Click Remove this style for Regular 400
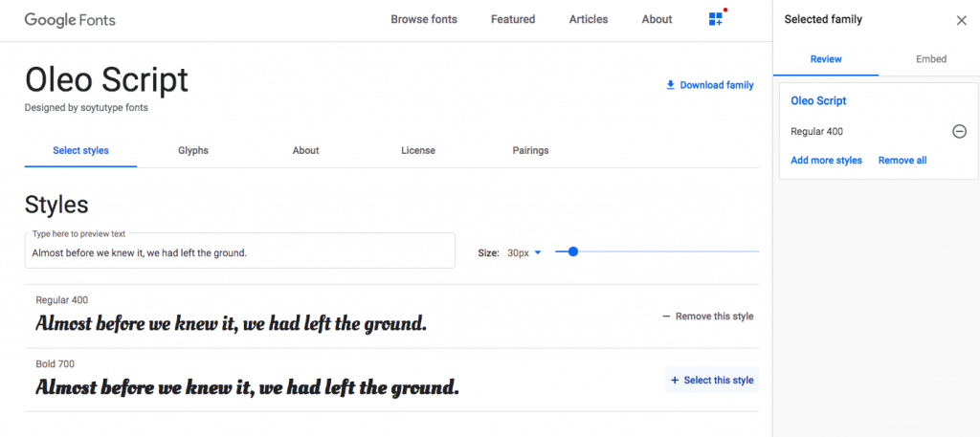 coord(708,317)
